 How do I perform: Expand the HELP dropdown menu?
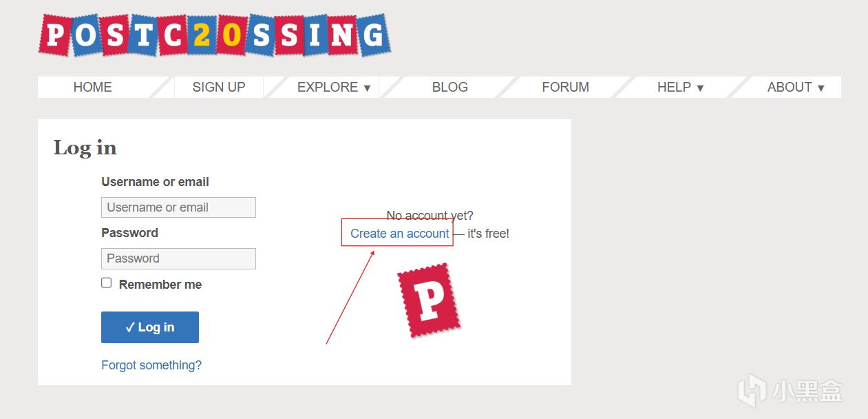[680, 88]
